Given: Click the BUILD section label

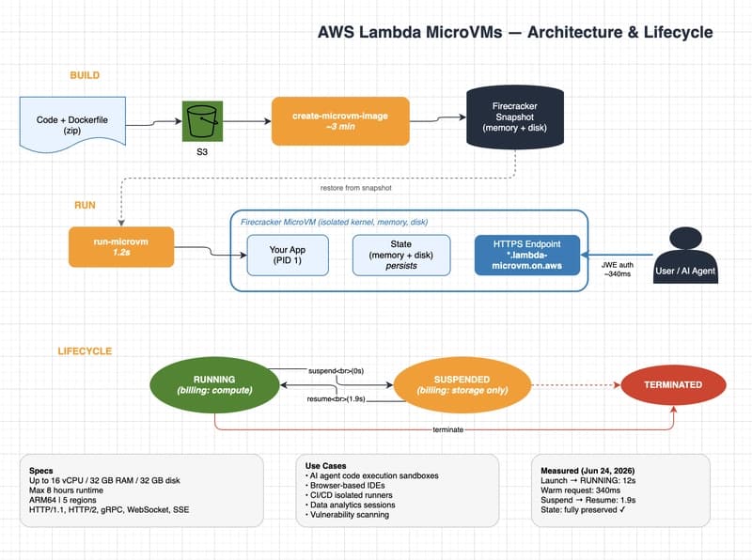Looking at the screenshot, I should (85, 75).
